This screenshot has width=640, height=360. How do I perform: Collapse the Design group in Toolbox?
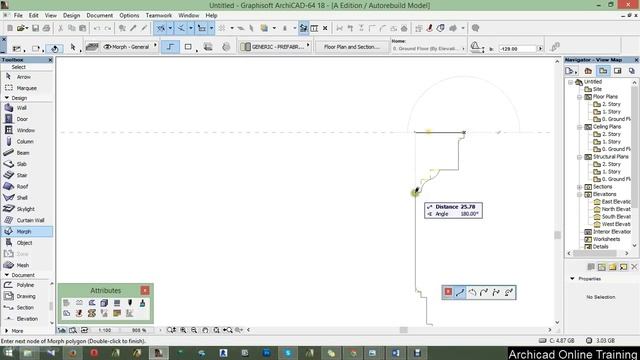(x=7, y=98)
